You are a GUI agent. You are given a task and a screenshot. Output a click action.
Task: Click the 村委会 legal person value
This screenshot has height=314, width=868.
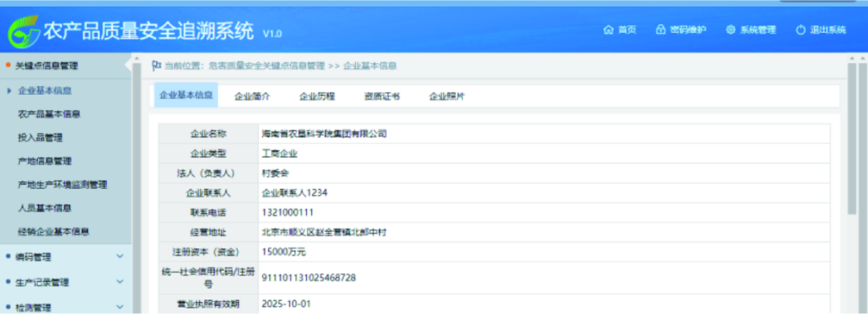(275, 173)
